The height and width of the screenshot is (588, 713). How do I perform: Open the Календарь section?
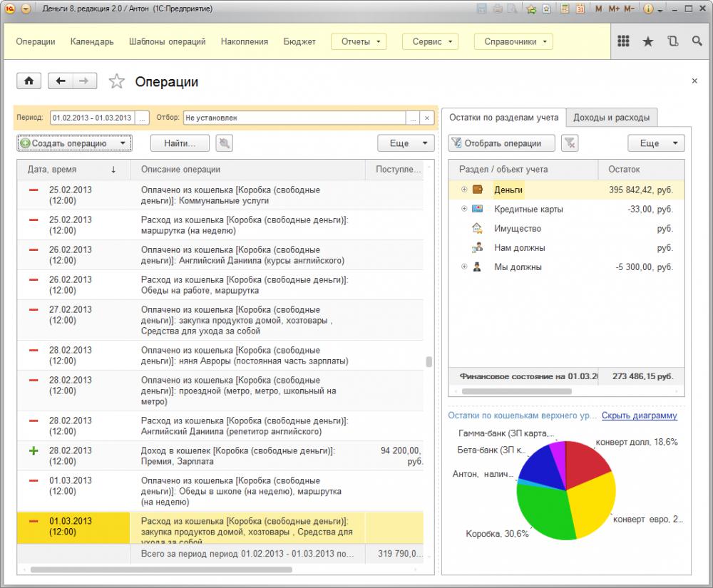click(92, 41)
